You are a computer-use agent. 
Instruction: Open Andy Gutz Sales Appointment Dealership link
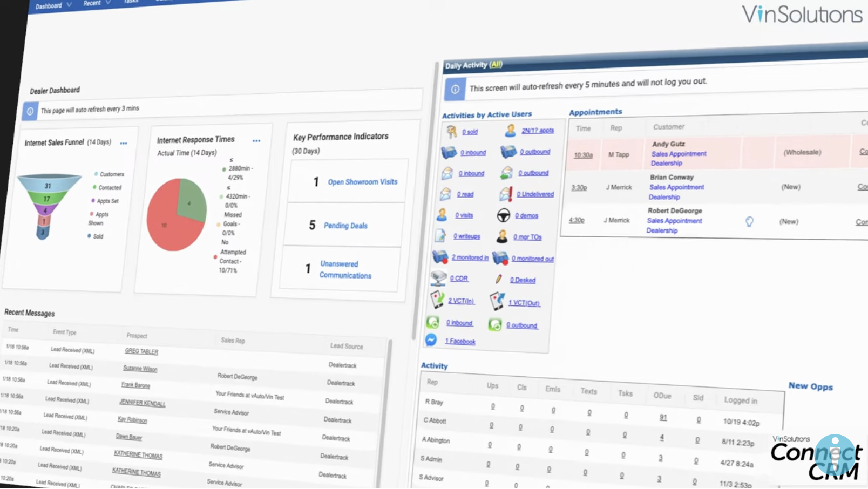pyautogui.click(x=679, y=158)
